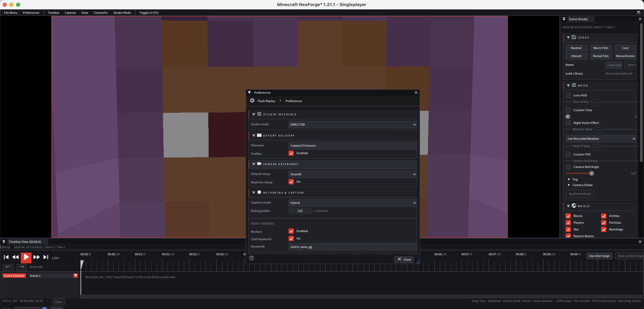Click the Insert Element button
Screen dimensions: 644x309
pyautogui.click(x=14, y=276)
